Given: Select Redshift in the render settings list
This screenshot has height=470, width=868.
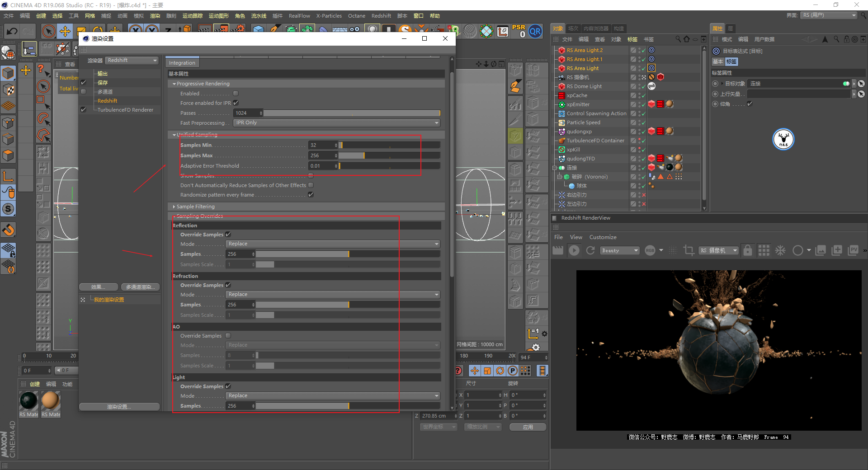Looking at the screenshot, I should 107,101.
